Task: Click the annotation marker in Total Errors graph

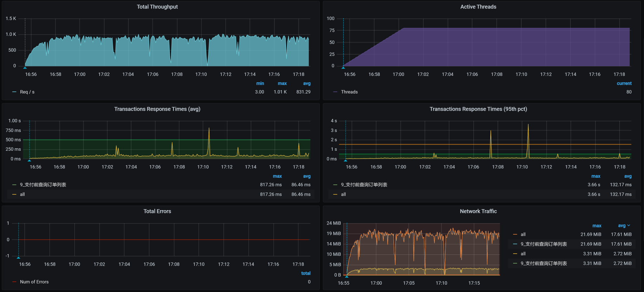Action: click(19, 257)
